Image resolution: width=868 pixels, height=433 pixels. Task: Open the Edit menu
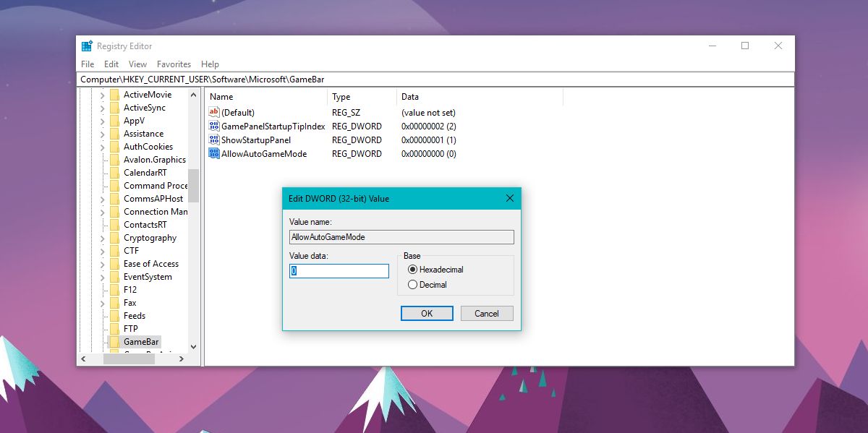pos(111,64)
